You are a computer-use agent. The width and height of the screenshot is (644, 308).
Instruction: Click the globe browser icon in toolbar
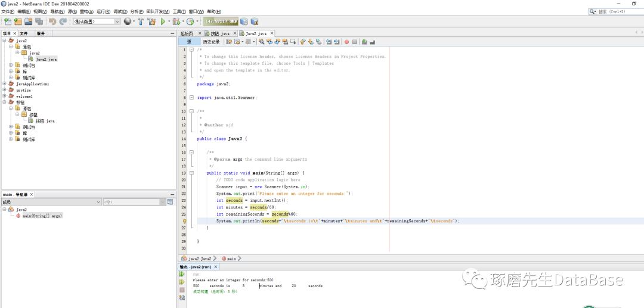point(128,21)
